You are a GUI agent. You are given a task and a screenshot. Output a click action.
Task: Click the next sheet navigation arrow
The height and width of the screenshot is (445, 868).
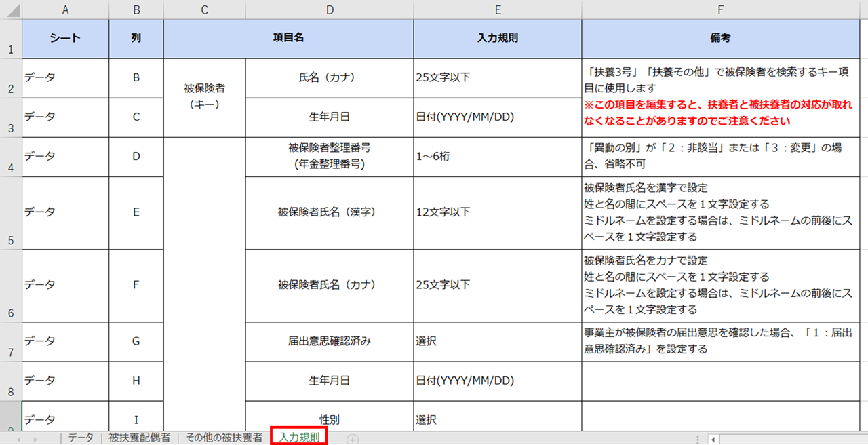(x=35, y=439)
